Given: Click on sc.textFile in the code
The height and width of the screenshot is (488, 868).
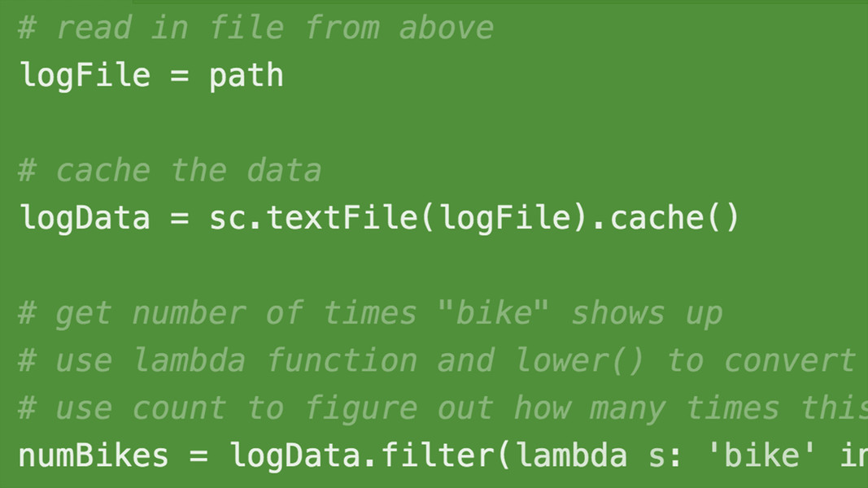Looking at the screenshot, I should 312,217.
